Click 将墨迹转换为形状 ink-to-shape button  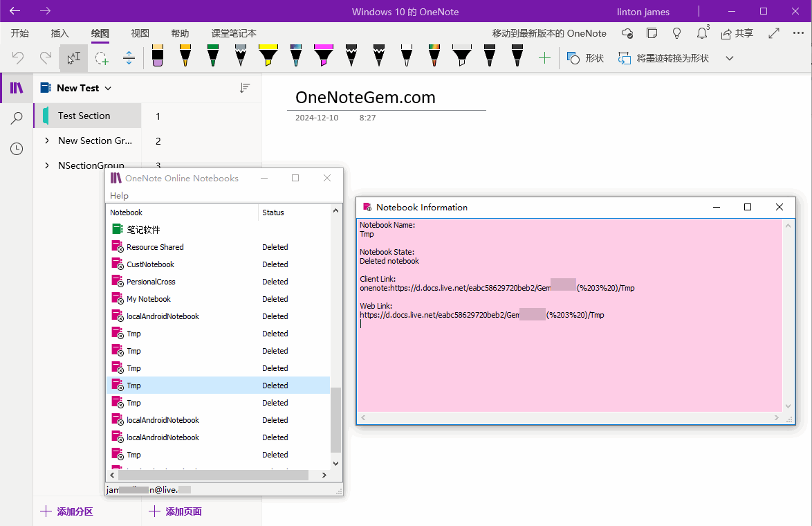pos(663,58)
